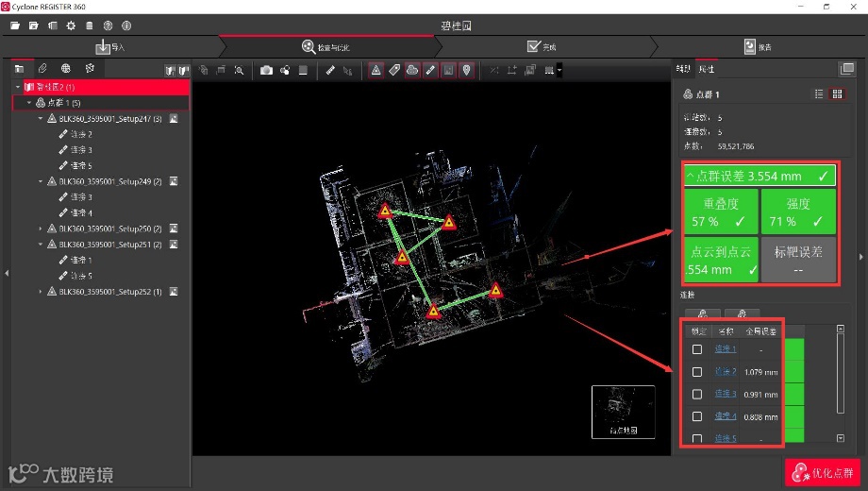Tick the lock checkbox for 连接 4

click(x=697, y=416)
